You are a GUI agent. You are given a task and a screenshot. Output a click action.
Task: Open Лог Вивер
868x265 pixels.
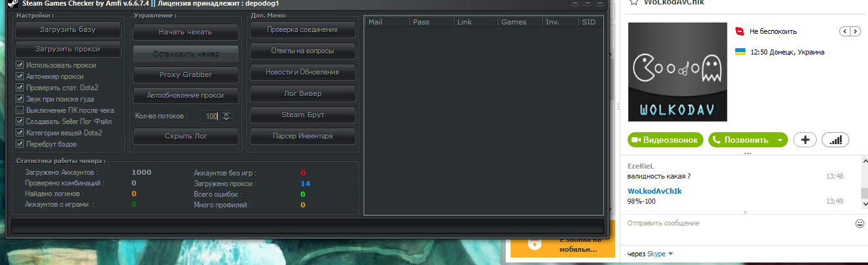[x=303, y=93]
